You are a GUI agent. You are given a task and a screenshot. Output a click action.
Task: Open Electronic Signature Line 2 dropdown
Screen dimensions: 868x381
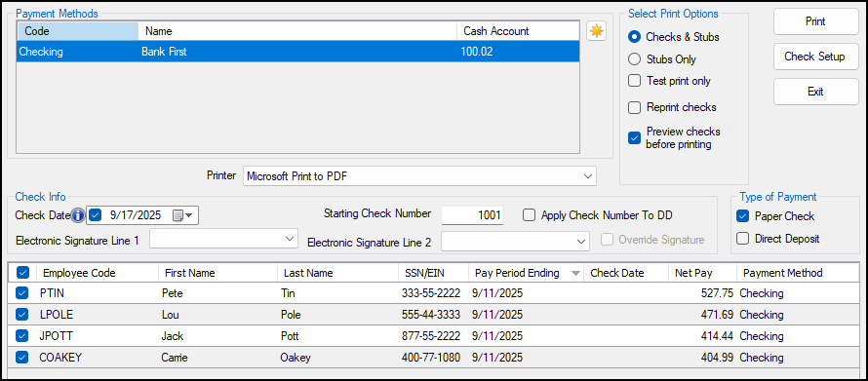coord(580,241)
